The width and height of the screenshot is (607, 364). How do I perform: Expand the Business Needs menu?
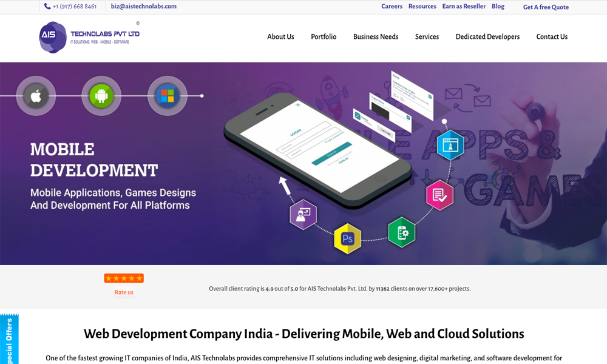tap(376, 37)
